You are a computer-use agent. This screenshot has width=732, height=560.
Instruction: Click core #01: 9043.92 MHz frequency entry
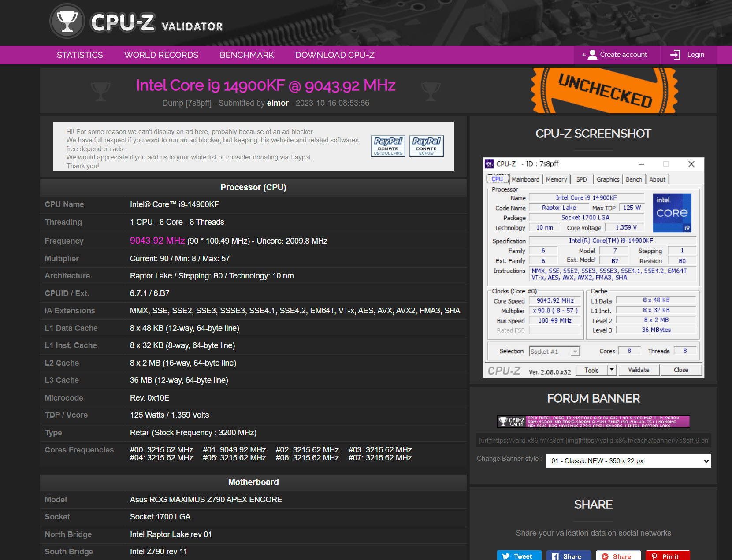(x=234, y=450)
